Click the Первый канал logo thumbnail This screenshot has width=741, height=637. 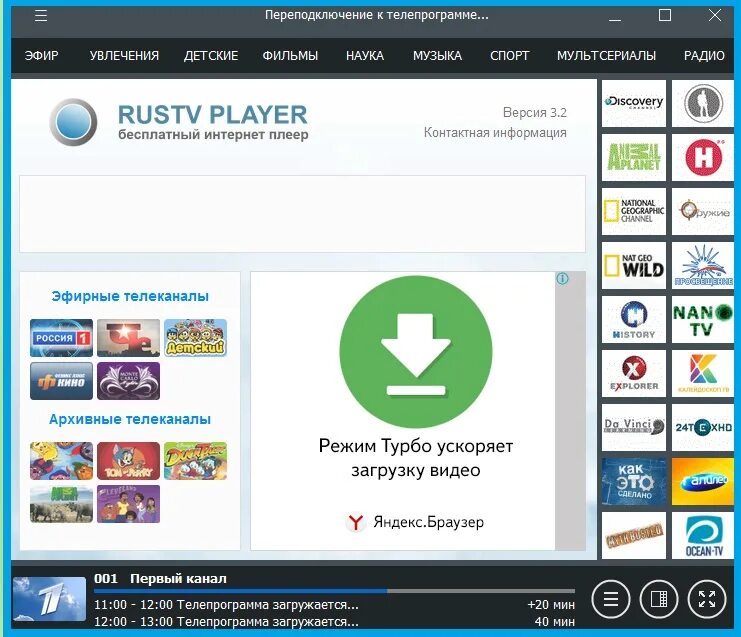pos(49,599)
